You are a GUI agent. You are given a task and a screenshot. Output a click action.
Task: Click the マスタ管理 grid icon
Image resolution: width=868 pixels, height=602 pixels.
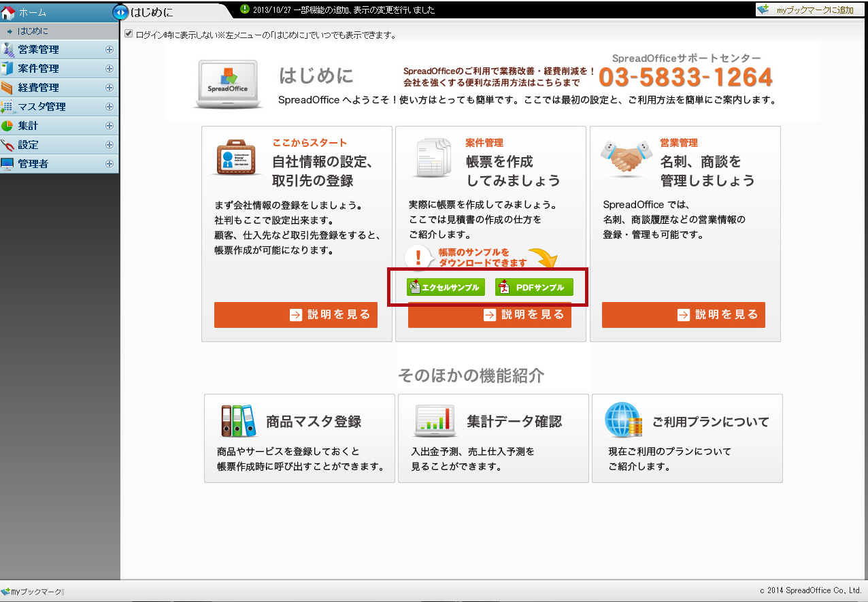coord(8,107)
